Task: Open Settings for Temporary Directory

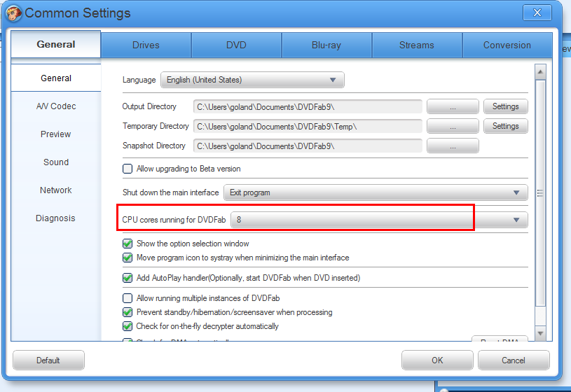Action: (505, 126)
